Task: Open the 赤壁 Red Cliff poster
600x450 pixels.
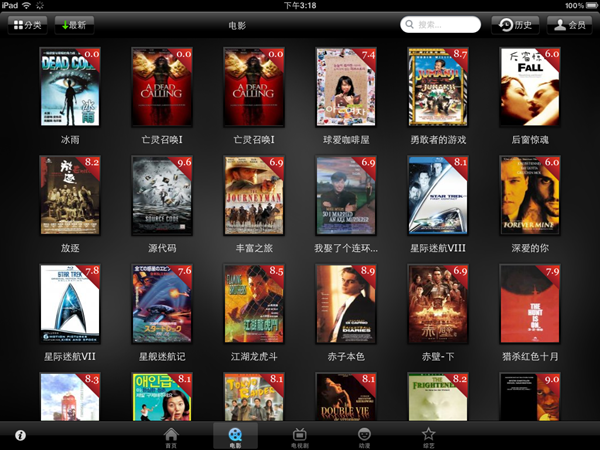Action: tap(438, 304)
